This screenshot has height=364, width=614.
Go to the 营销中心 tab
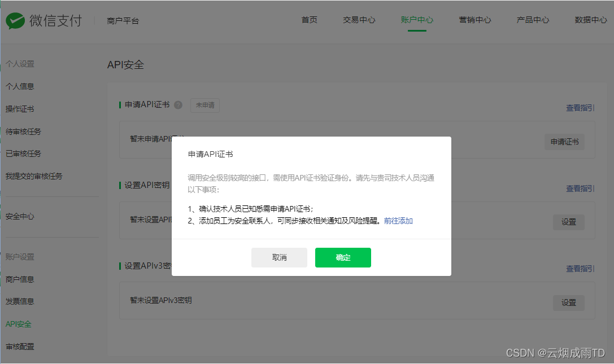tap(475, 20)
